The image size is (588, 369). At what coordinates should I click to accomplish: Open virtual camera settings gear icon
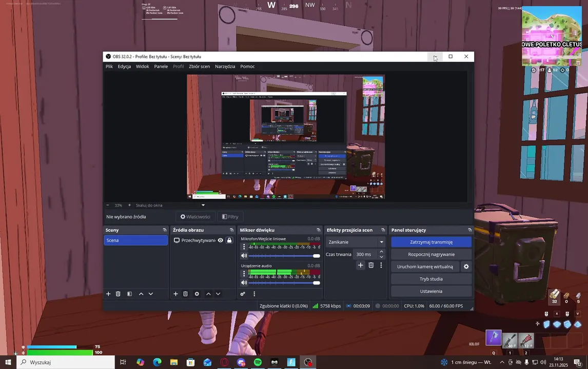466,266
